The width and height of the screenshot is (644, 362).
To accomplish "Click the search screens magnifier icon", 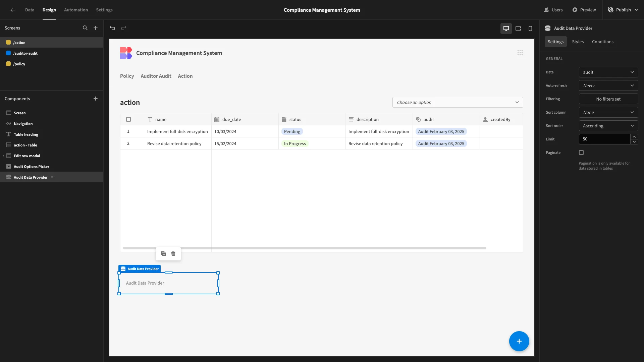I will pos(85,28).
